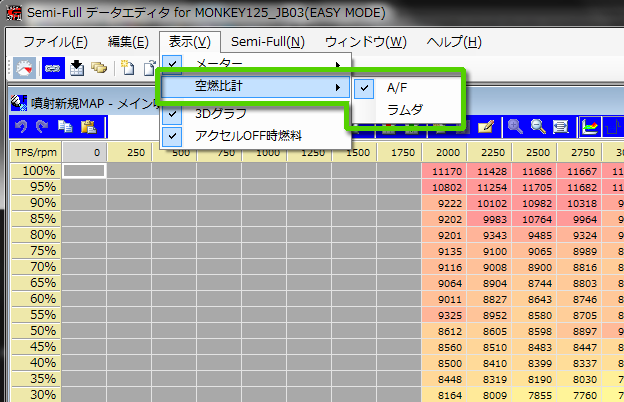Expand the メーター submenu
Viewport: 624px width, 402px height.
coord(256,65)
